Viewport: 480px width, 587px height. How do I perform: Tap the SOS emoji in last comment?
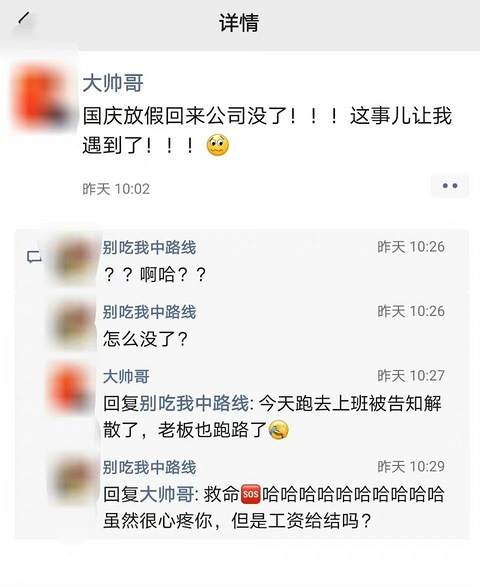250,495
